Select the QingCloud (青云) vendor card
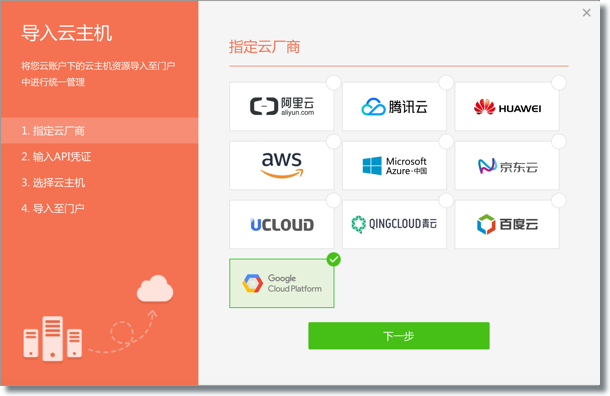Screen dimensions: 610x396 tap(394, 224)
